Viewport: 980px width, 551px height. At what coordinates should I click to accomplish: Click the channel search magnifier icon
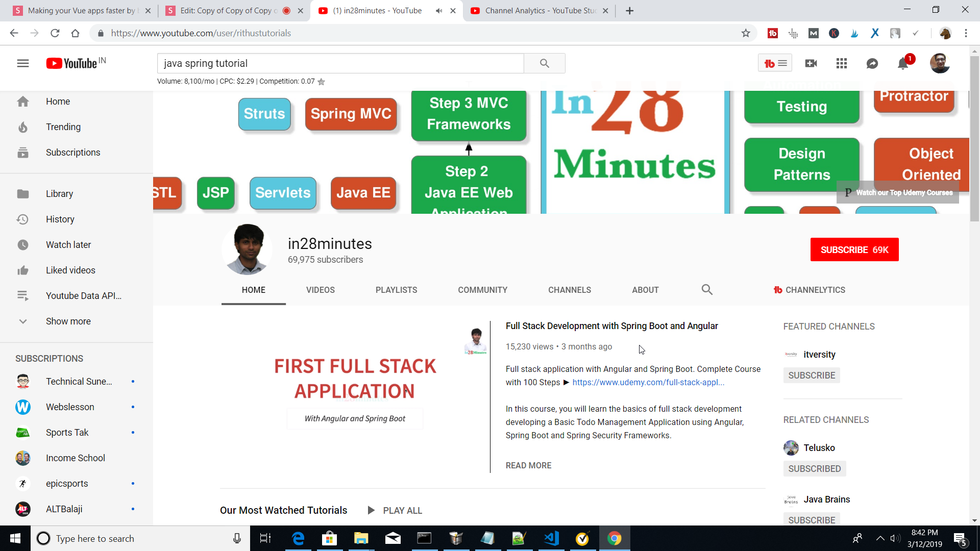coord(706,290)
